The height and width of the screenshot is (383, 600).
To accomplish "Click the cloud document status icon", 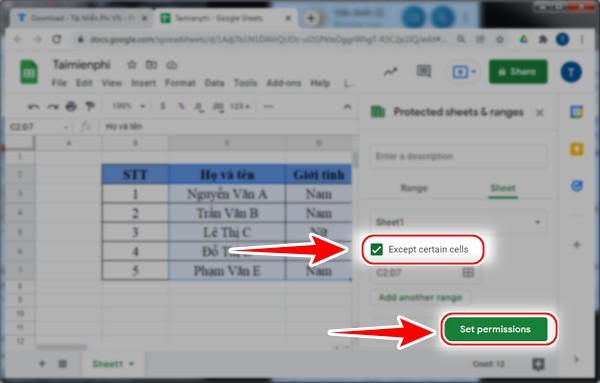I will [x=171, y=65].
